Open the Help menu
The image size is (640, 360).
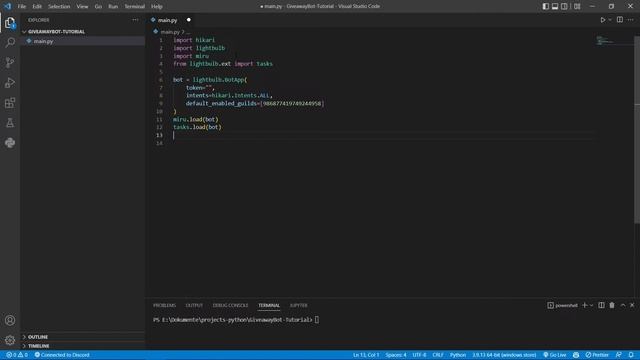tap(157, 7)
